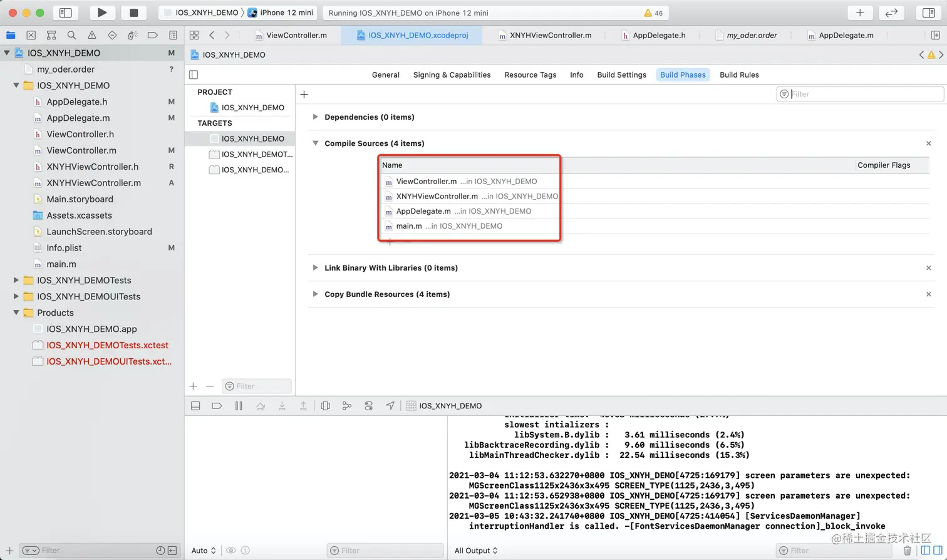Open the Symbol navigator

51,35
